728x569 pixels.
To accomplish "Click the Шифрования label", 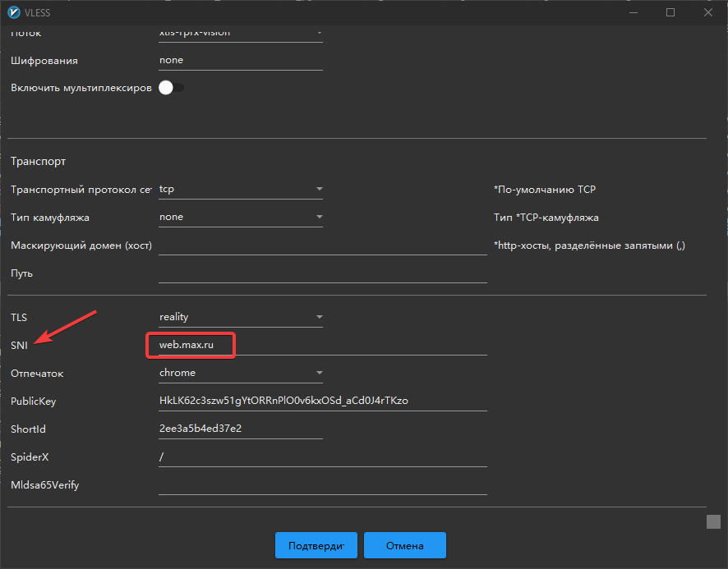I will pos(44,61).
